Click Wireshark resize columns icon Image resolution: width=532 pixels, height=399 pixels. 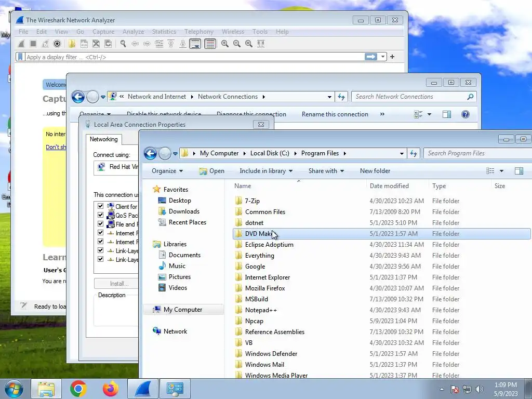(x=261, y=44)
